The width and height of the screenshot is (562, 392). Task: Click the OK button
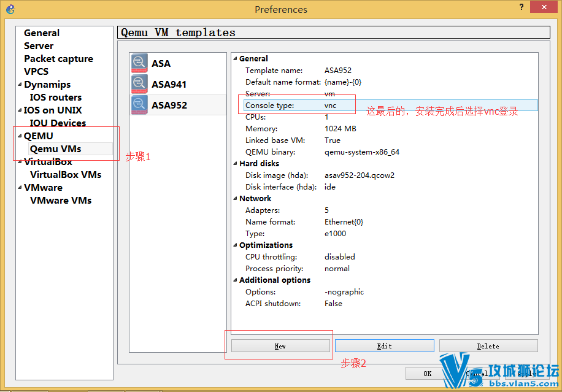(427, 374)
